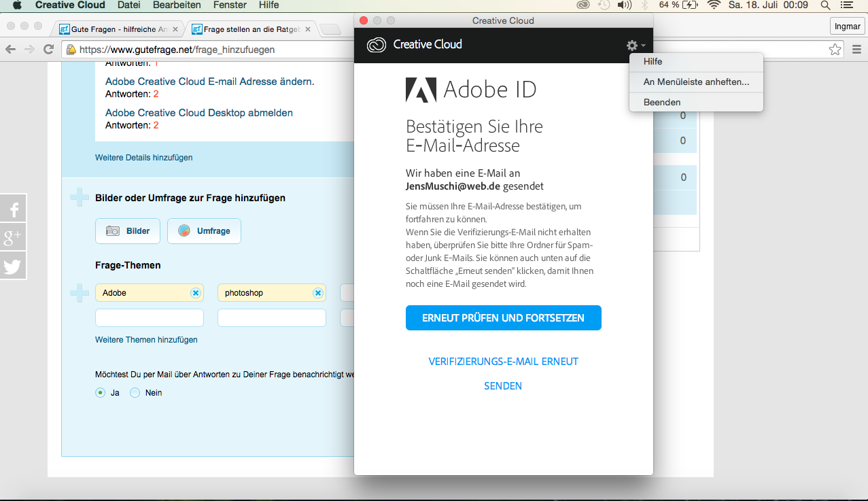The width and height of the screenshot is (868, 501).
Task: Click the battery status indicator
Action: (x=678, y=5)
